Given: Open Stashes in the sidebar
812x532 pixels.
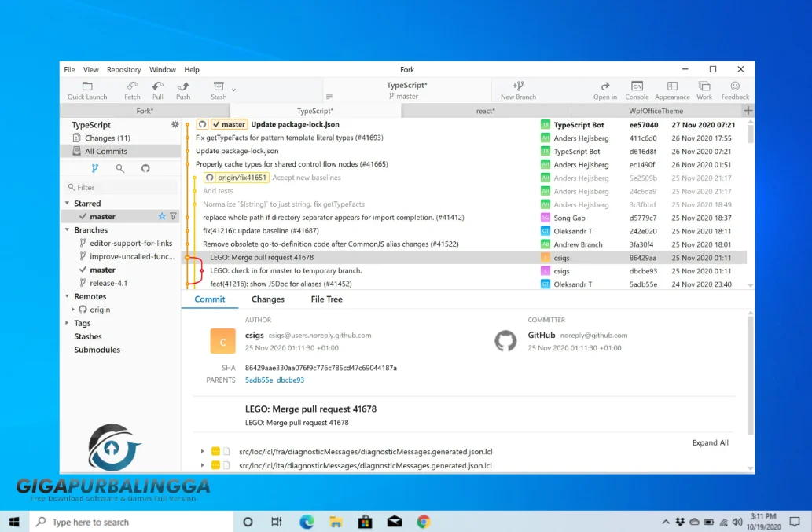Looking at the screenshot, I should (88, 336).
